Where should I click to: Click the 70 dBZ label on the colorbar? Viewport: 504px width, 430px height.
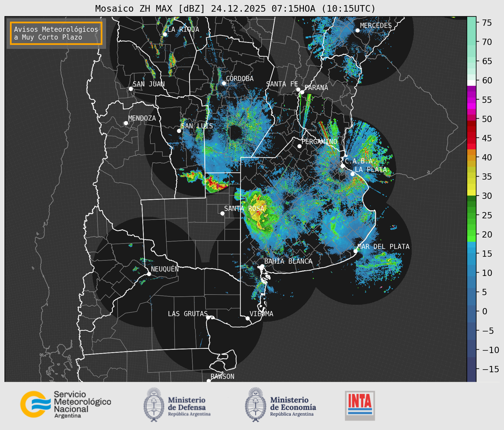click(x=487, y=42)
